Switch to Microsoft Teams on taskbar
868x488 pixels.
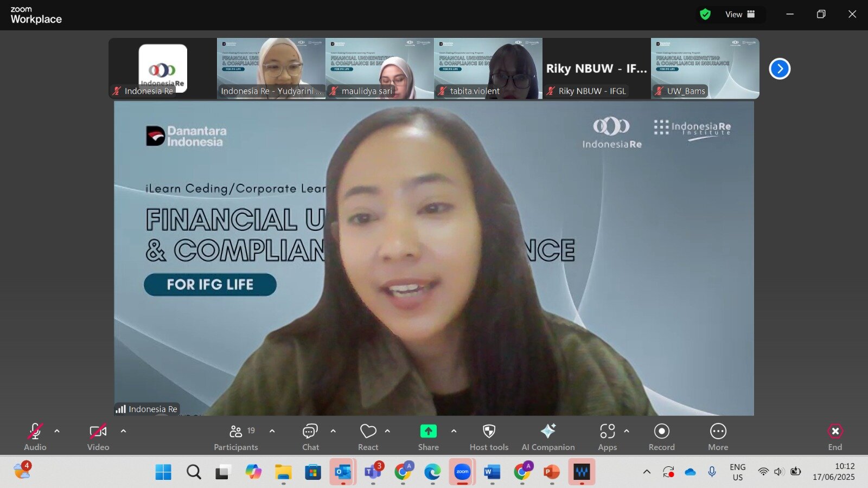373,472
